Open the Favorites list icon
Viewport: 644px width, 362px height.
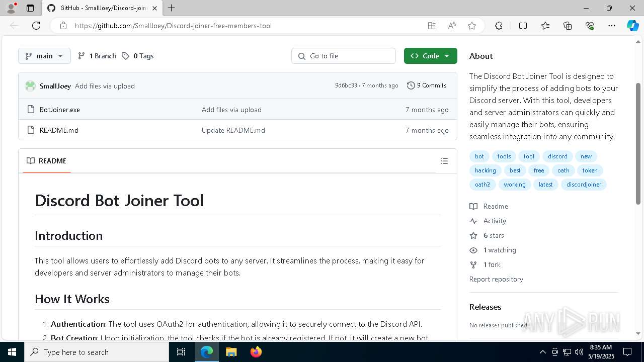tap(545, 26)
